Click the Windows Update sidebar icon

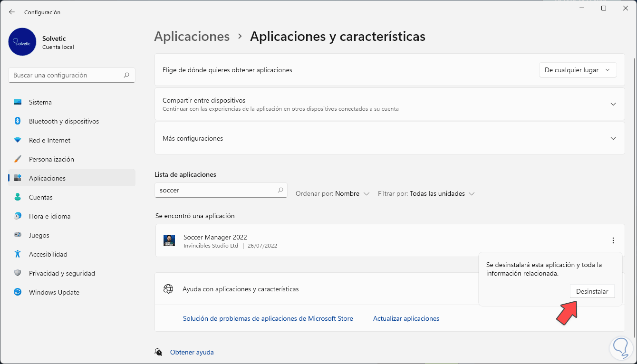(x=18, y=292)
